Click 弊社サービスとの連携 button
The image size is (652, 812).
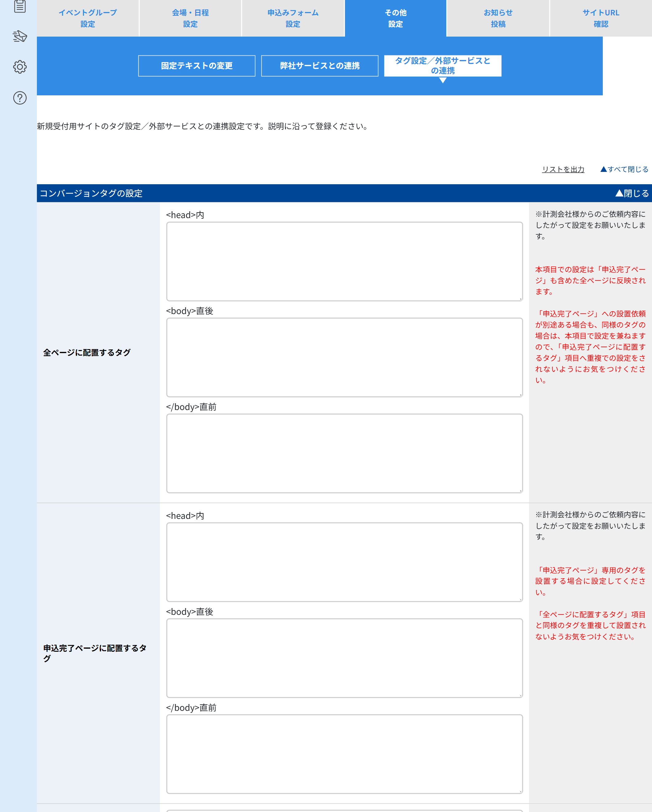(320, 66)
